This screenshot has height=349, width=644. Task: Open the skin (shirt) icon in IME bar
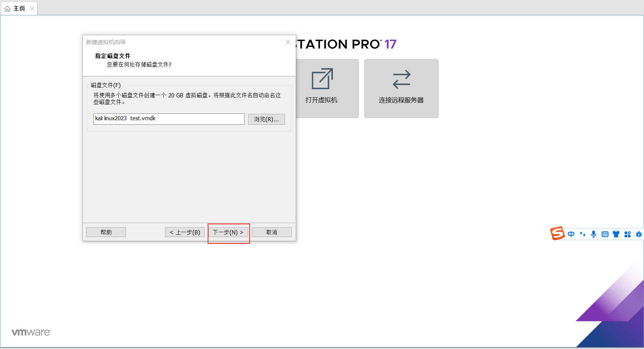point(616,234)
